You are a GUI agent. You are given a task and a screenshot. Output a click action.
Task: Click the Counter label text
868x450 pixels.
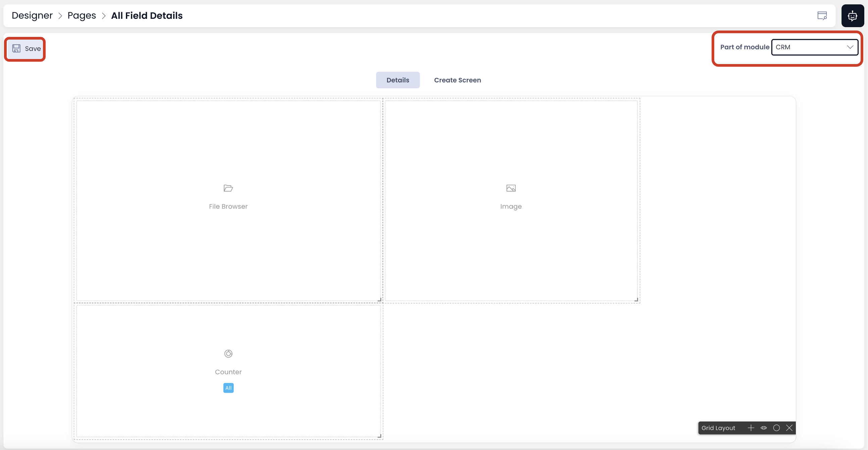(x=228, y=372)
